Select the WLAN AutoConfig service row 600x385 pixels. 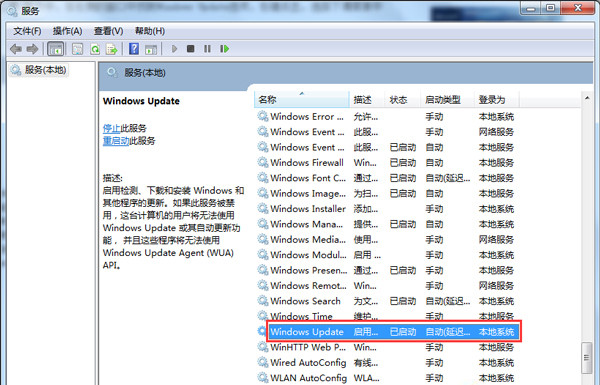[386, 378]
